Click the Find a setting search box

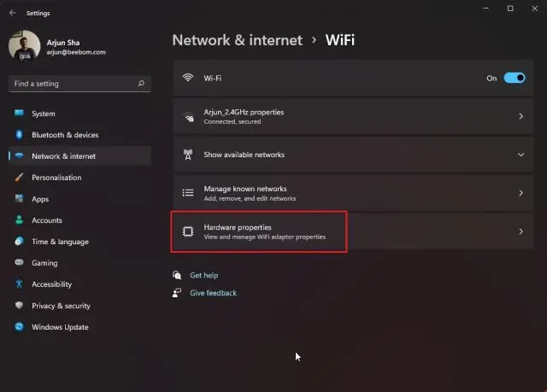[73, 84]
